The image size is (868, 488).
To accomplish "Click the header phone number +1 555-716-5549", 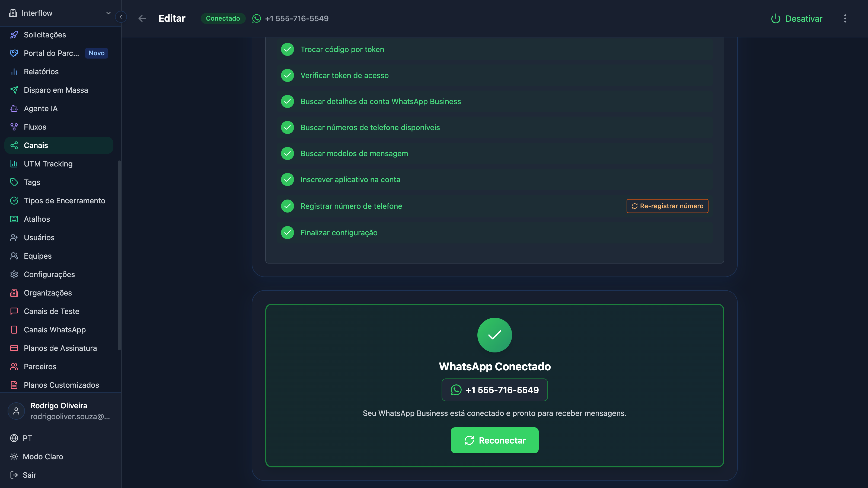I will (296, 18).
